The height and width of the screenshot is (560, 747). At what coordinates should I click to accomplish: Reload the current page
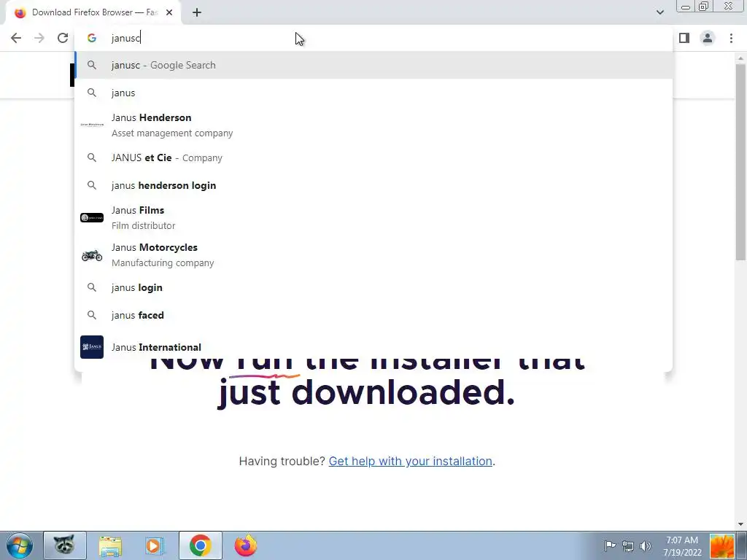coord(63,38)
